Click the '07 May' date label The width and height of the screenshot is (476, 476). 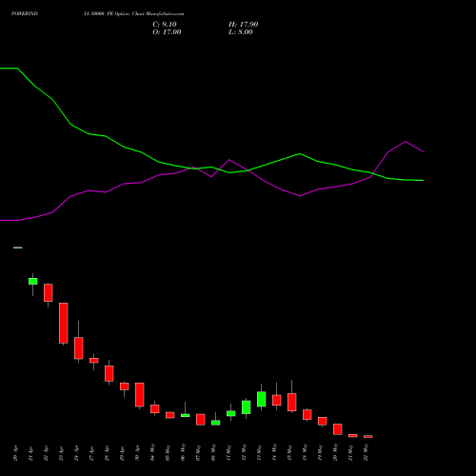point(198,452)
